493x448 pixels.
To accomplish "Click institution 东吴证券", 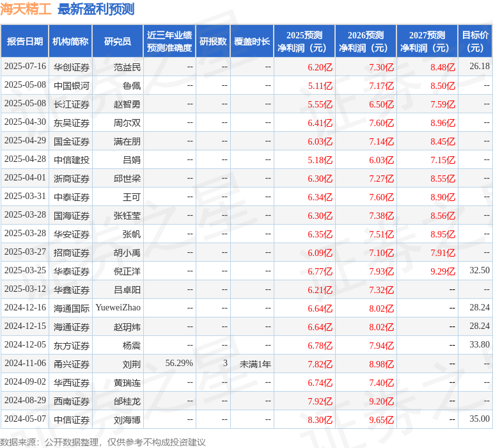I will [72, 123].
